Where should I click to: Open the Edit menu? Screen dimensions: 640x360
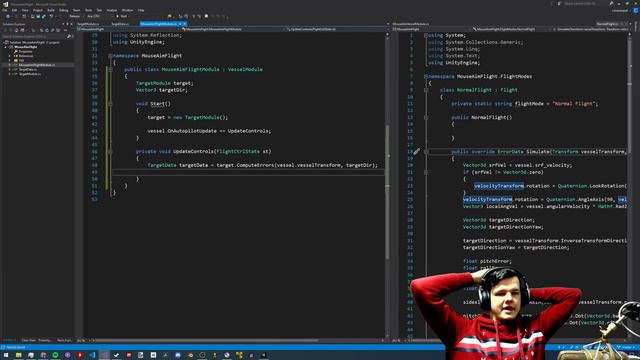[x=14, y=10]
